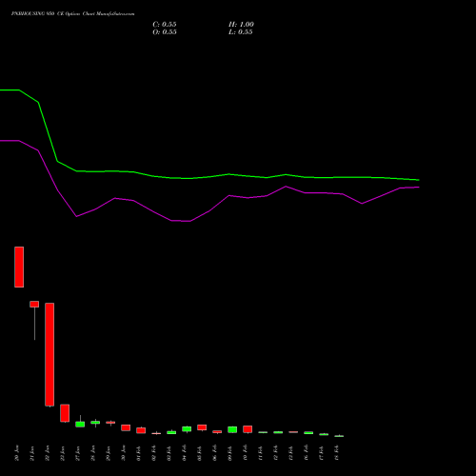Select the small red candle with long lower wick for 21 Jan
The width and height of the screenshot is (476, 476).
pos(34,304)
